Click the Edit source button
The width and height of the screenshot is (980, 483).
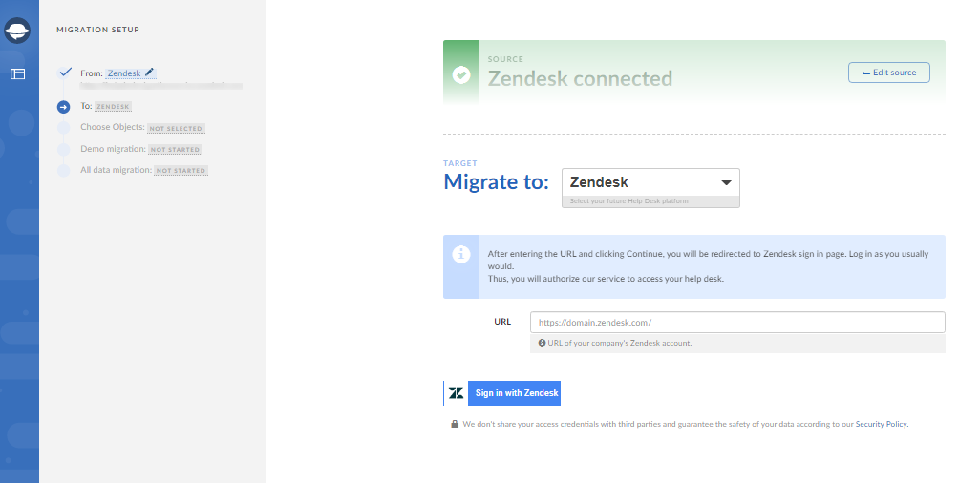coord(888,73)
